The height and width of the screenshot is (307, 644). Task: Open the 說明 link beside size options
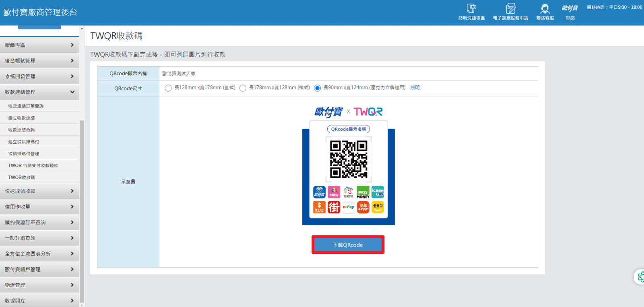coord(415,87)
